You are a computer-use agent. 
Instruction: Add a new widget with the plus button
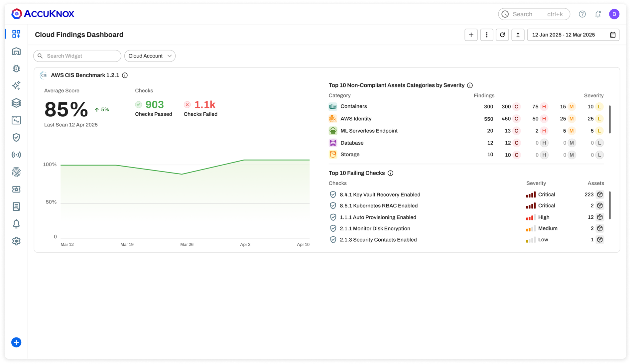471,35
